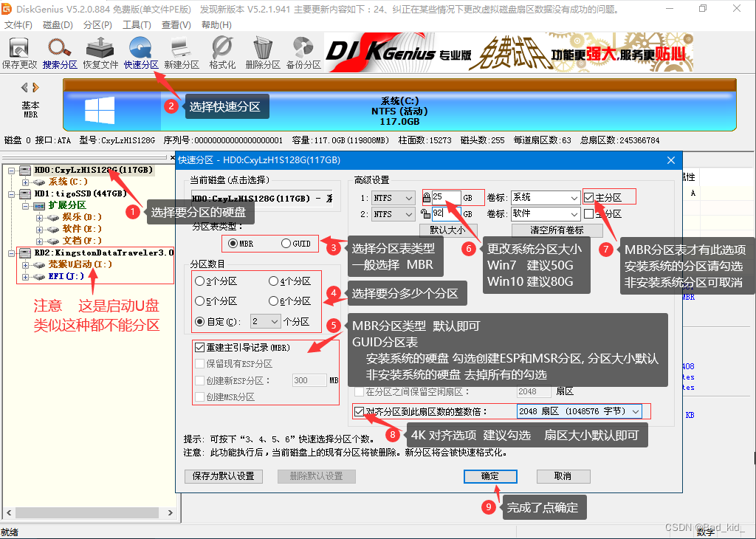Close the 快速分区 dialog
This screenshot has width=756, height=539.
click(670, 160)
